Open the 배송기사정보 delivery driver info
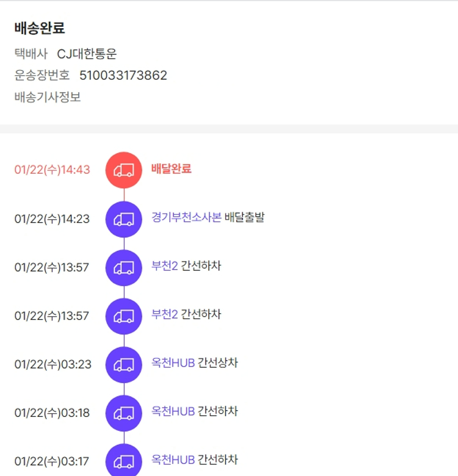This screenshot has width=458, height=476. (48, 96)
